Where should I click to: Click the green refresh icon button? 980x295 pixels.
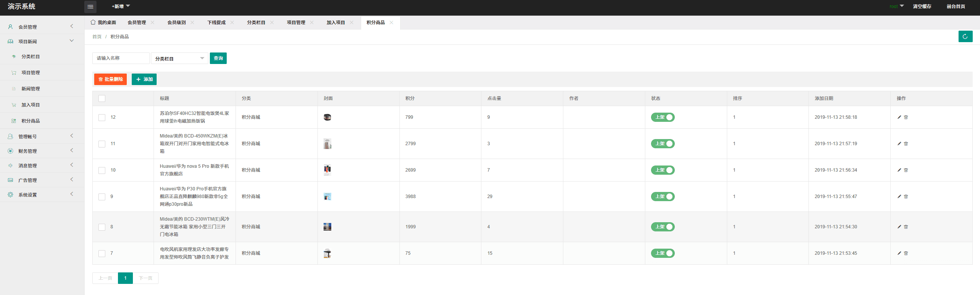965,36
